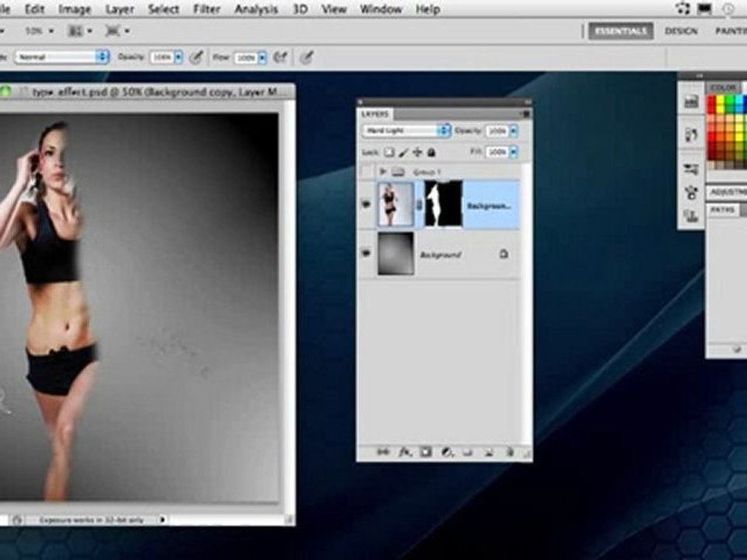Screen dimensions: 747x560
Task: Show the hidden Group 1 layer group
Action: coord(366,171)
